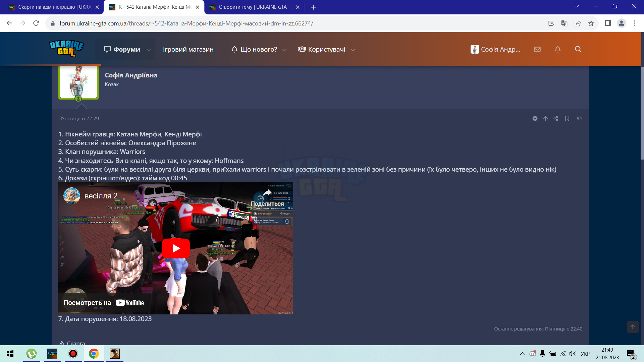
Task: Select the R - 542 Катана Мерфи tab
Action: point(154,7)
